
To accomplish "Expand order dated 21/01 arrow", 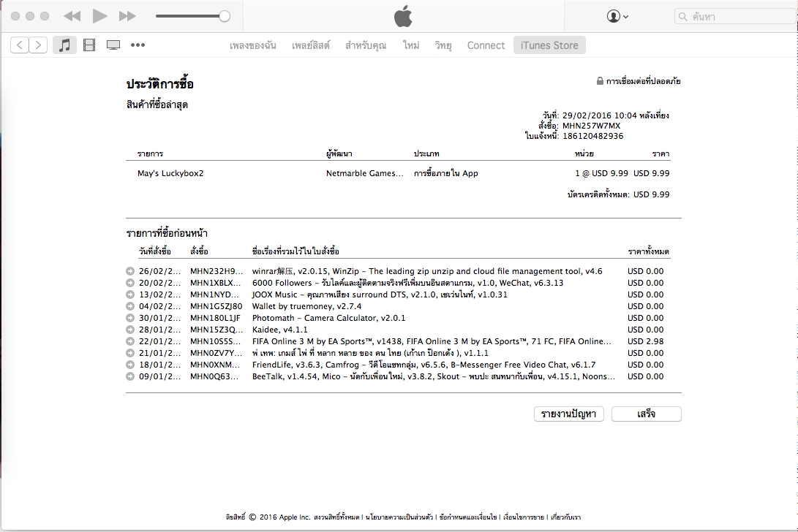I will coord(130,353).
